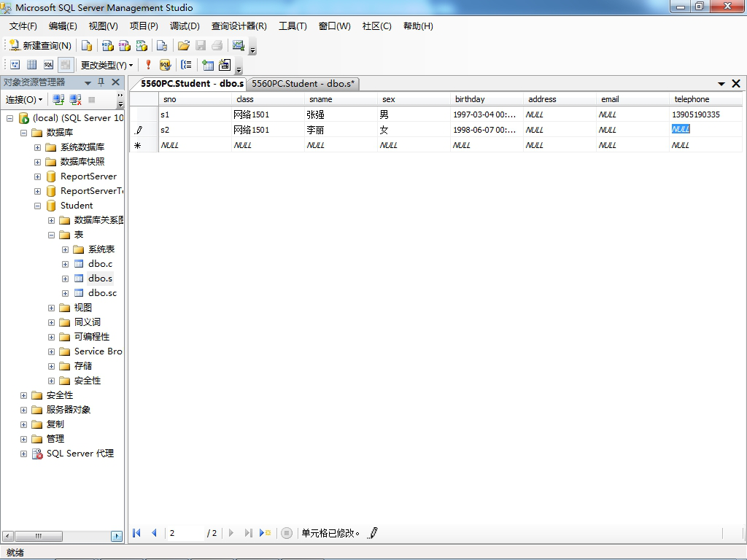Screen dimensions: 747x560
Task: Go to the previous row navigation button
Action: tap(154, 533)
